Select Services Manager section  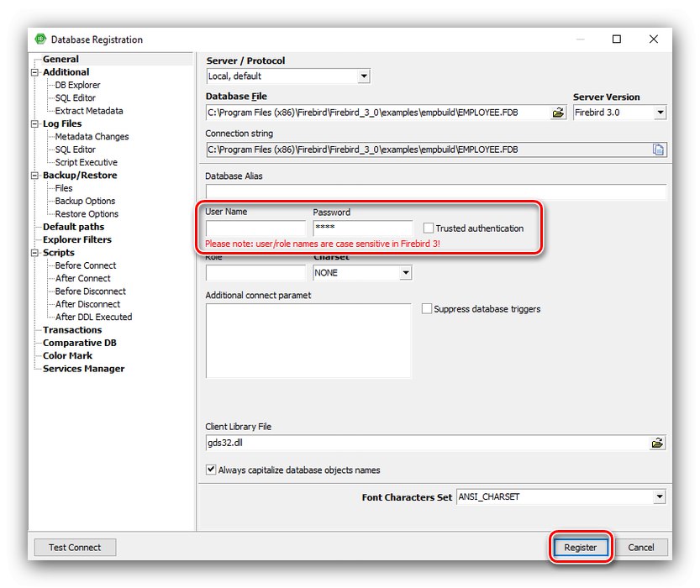point(83,369)
